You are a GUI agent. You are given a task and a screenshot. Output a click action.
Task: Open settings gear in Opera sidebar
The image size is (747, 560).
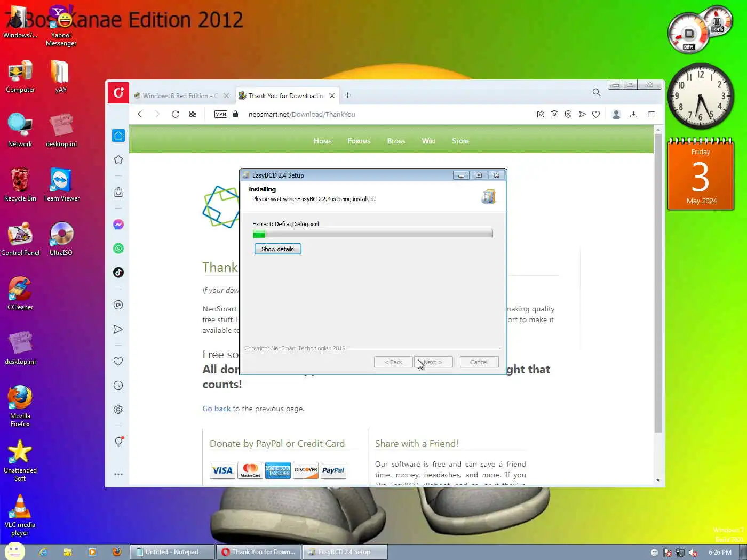click(118, 410)
